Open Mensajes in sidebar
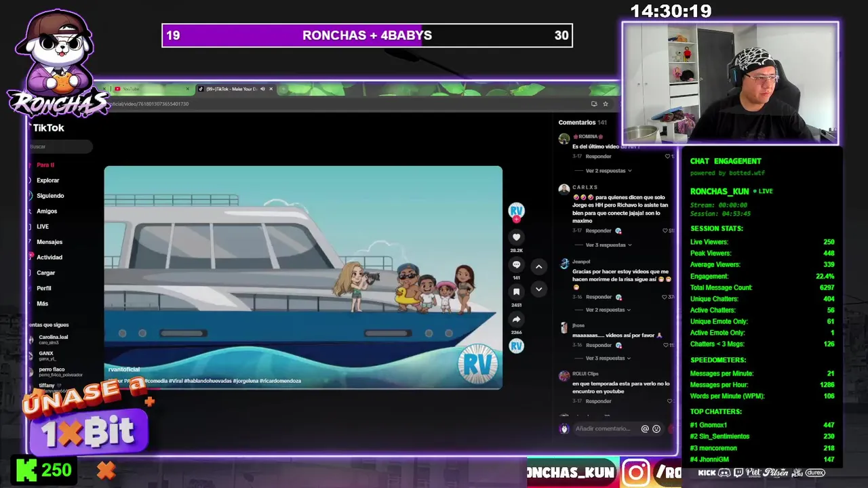This screenshot has height=488, width=868. 49,242
